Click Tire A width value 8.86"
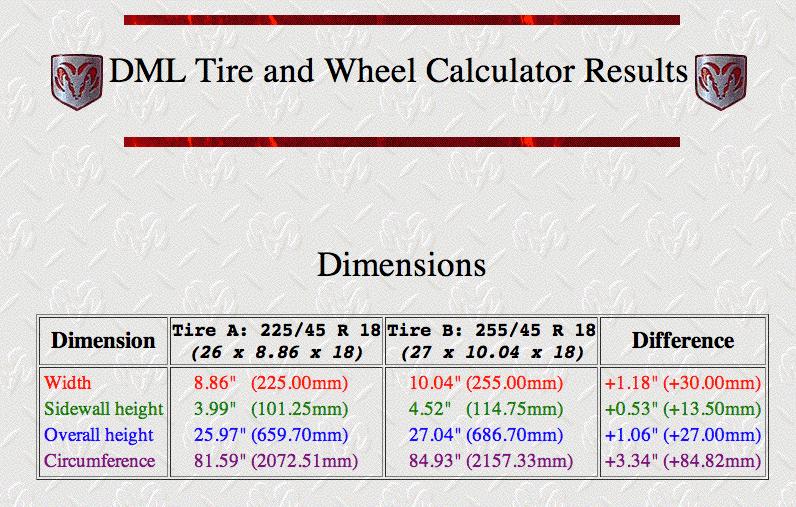796x507 pixels. [x=218, y=383]
